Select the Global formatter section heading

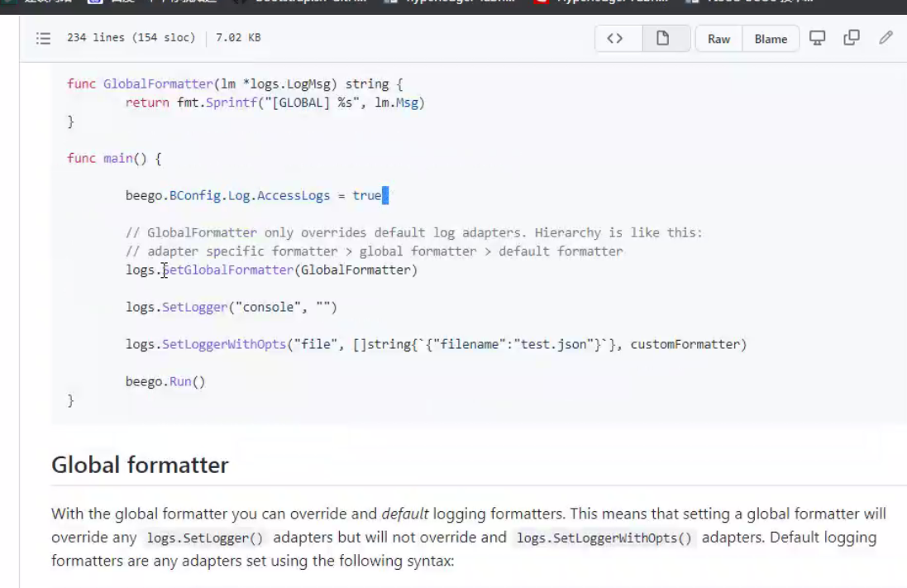tap(139, 465)
